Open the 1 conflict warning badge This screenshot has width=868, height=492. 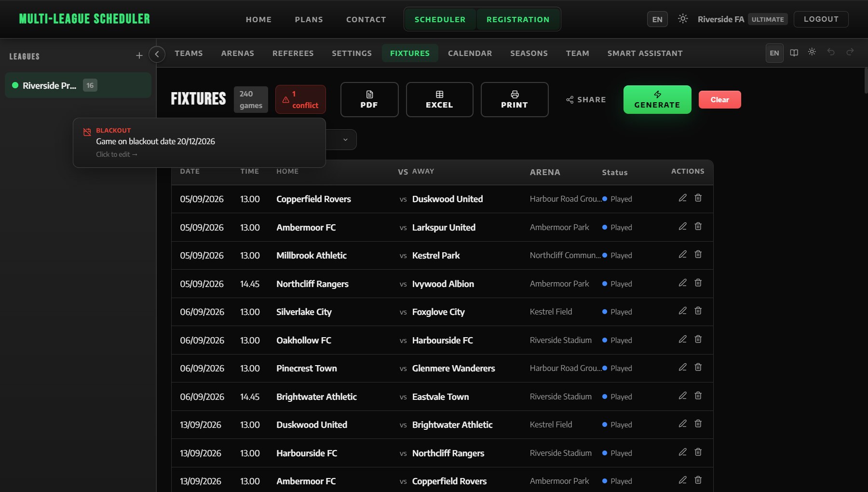(300, 99)
